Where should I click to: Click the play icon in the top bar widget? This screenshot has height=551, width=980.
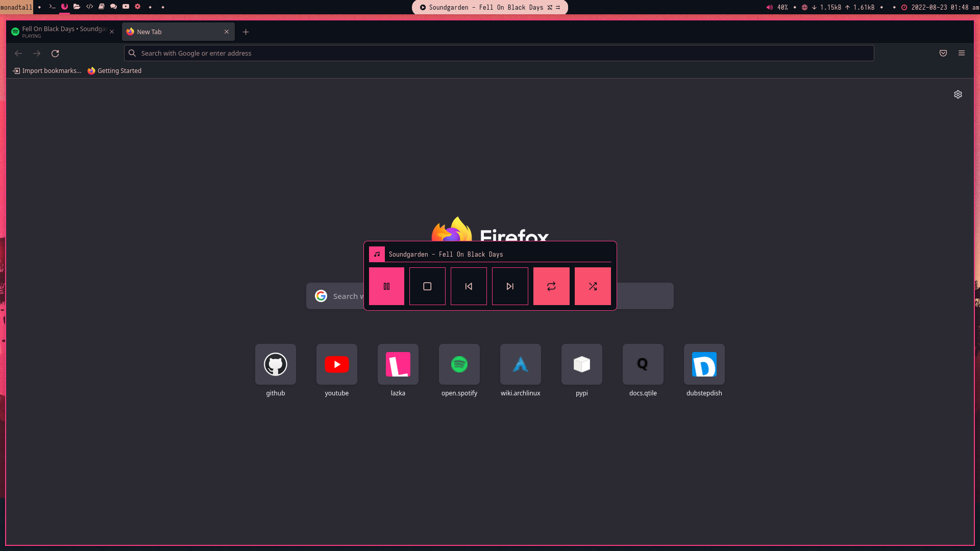tap(423, 7)
